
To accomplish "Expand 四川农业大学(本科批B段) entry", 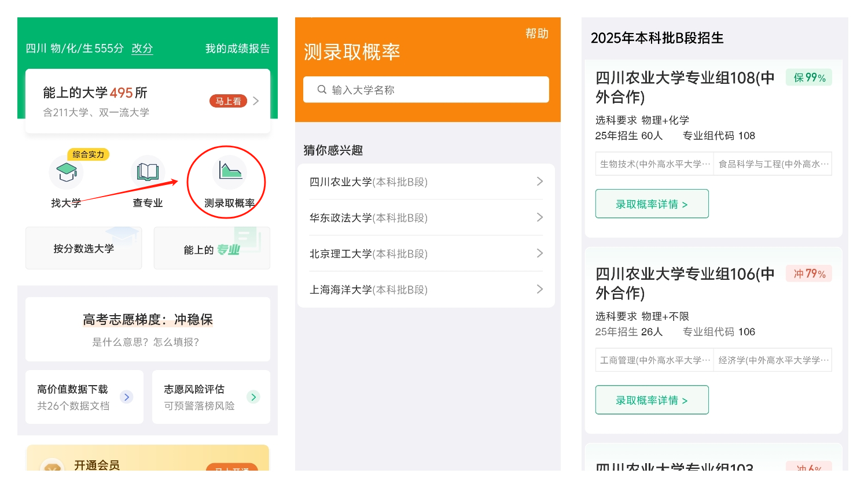I will pos(539,182).
